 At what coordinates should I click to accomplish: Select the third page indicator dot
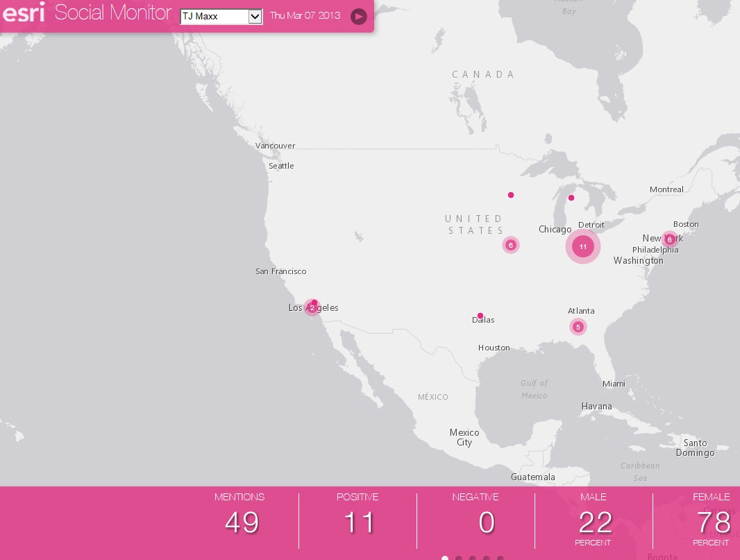pyautogui.click(x=473, y=557)
